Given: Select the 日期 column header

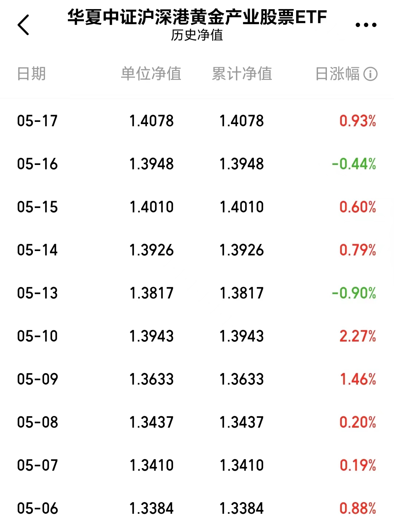Looking at the screenshot, I should pyautogui.click(x=31, y=74).
